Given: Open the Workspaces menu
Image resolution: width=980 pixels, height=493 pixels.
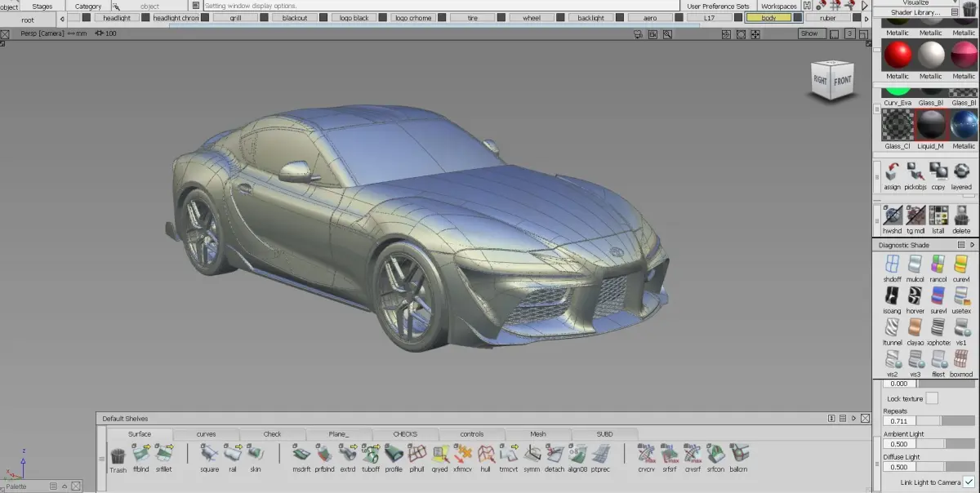Looking at the screenshot, I should (778, 6).
